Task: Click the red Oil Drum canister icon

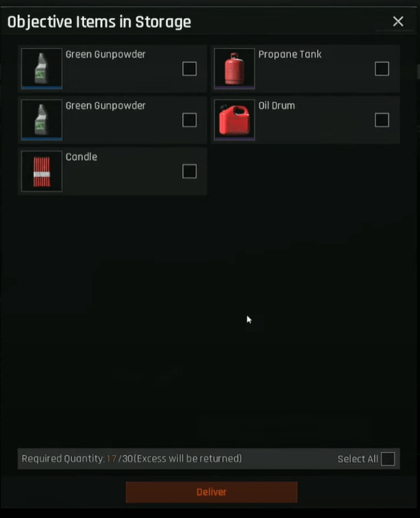Action: point(234,120)
